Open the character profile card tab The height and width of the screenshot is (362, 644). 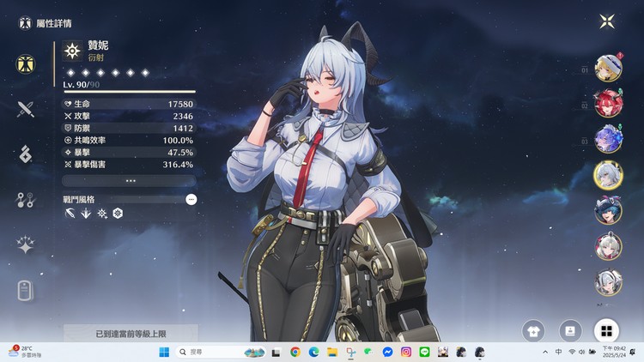click(x=26, y=291)
